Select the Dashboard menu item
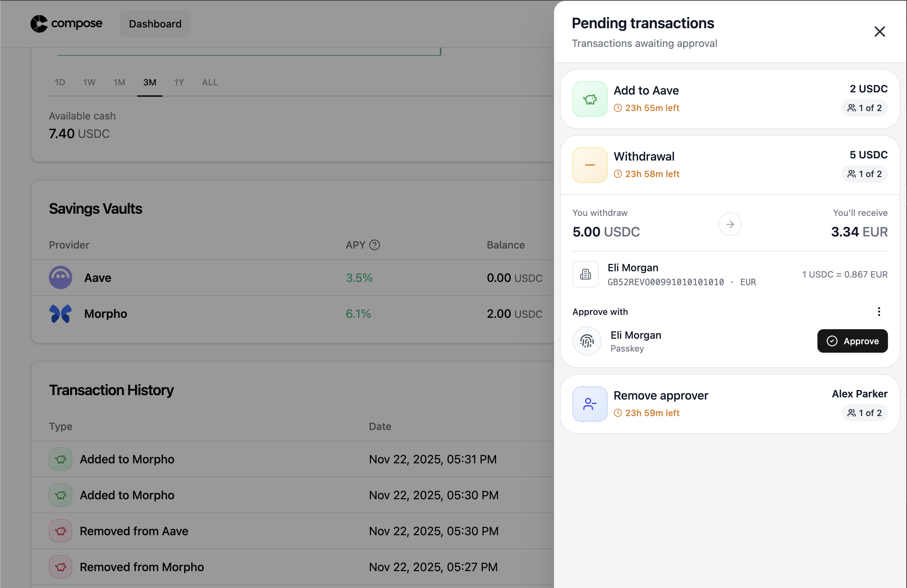Image resolution: width=907 pixels, height=588 pixels. [155, 23]
